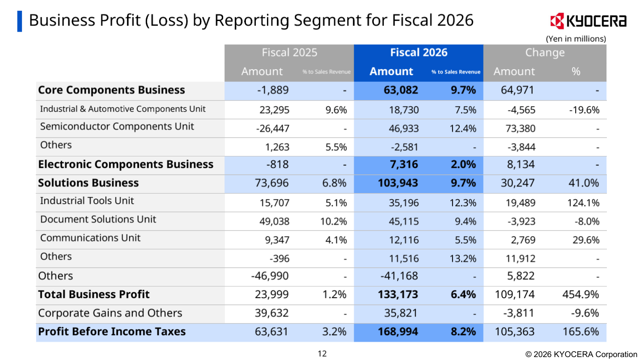
Task: Click the 2026 KYOCERA Corporation copyright notice
Action: (x=581, y=354)
